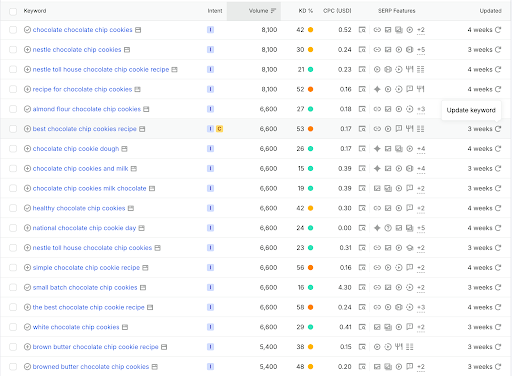
Task: Expand +2 SERP features for white chocolate chip cookies
Action: [x=421, y=327]
